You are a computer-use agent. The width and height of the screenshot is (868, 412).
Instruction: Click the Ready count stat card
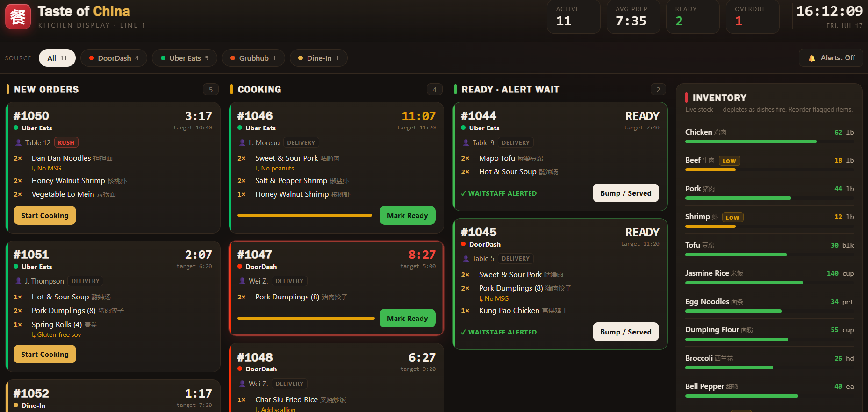[693, 16]
